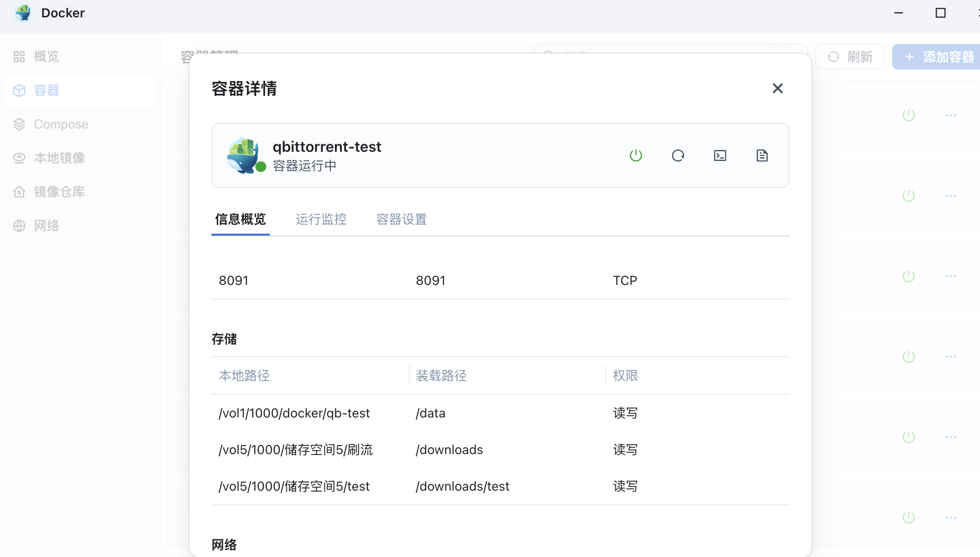Click the power icon for qbittorrent-test container
The width and height of the screenshot is (980, 557).
pyautogui.click(x=636, y=155)
